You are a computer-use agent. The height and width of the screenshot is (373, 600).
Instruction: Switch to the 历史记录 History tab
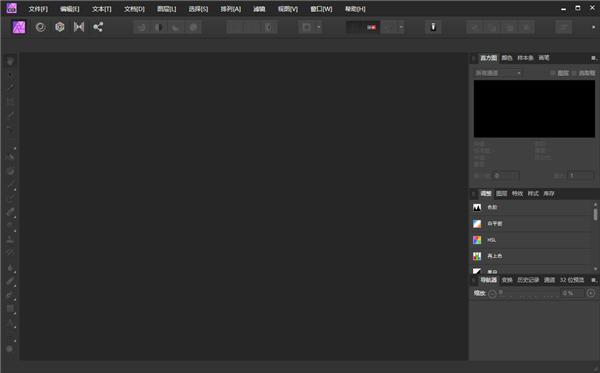(x=528, y=280)
